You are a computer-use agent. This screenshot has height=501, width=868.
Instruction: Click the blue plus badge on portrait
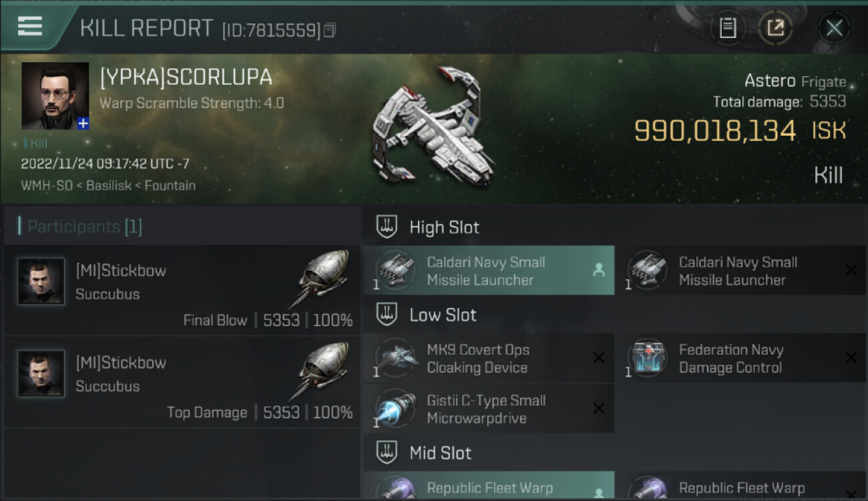point(83,124)
